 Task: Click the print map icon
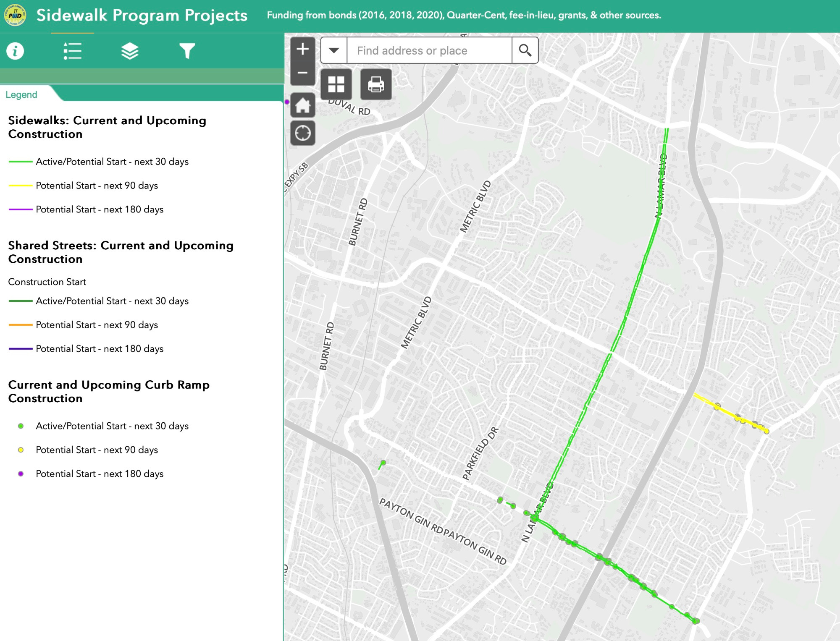(376, 84)
